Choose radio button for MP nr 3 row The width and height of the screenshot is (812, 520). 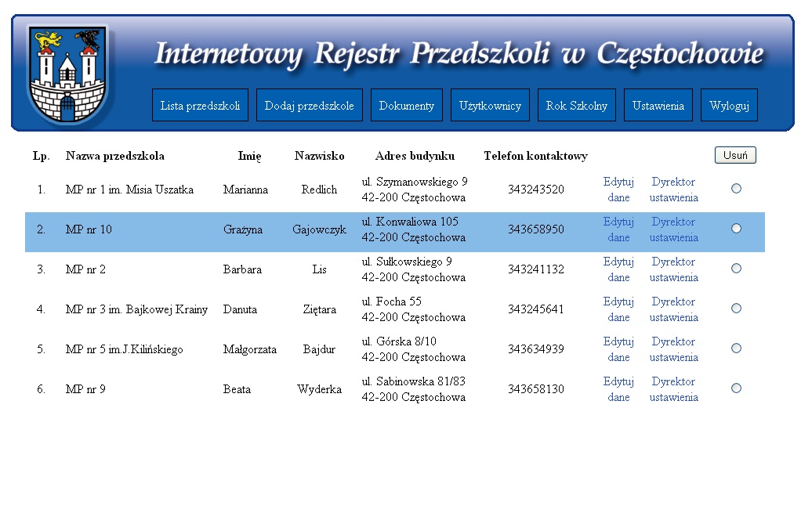(736, 309)
